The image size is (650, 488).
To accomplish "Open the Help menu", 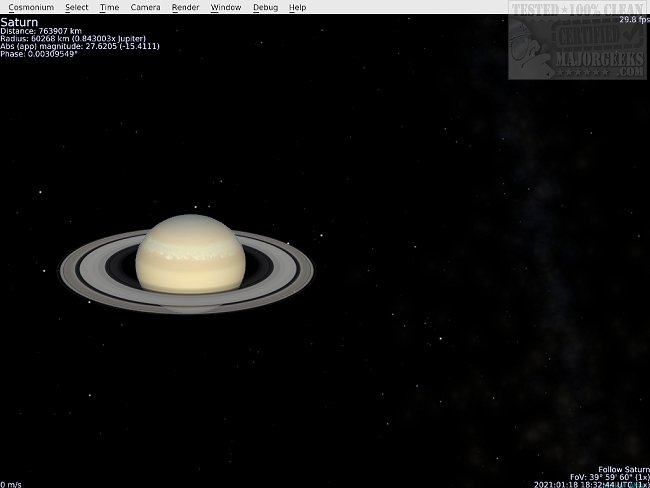I will pos(298,7).
